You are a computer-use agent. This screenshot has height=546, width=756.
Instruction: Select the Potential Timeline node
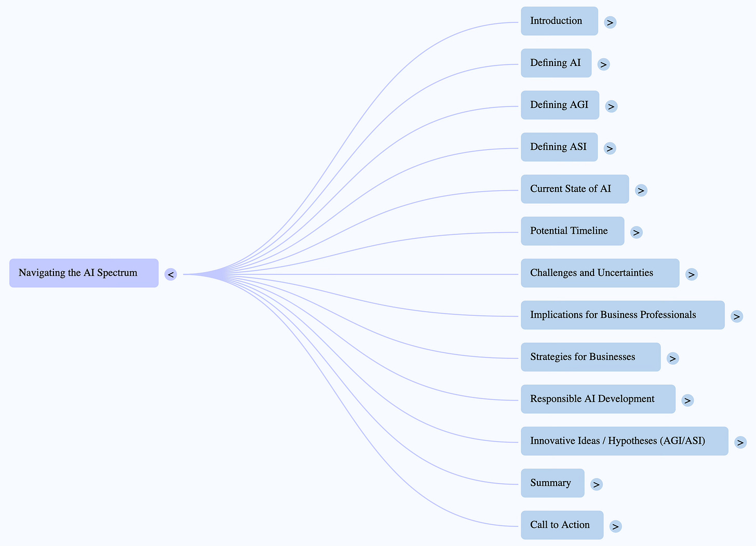point(573,231)
